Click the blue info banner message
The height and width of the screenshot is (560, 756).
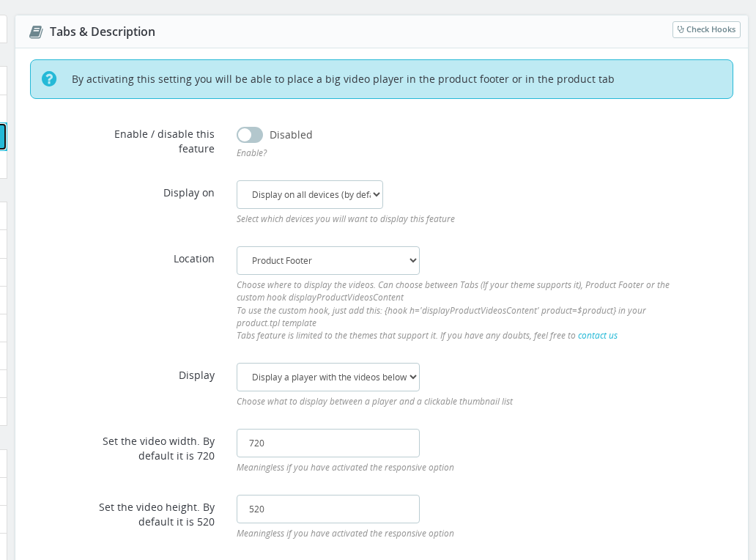pyautogui.click(x=343, y=79)
